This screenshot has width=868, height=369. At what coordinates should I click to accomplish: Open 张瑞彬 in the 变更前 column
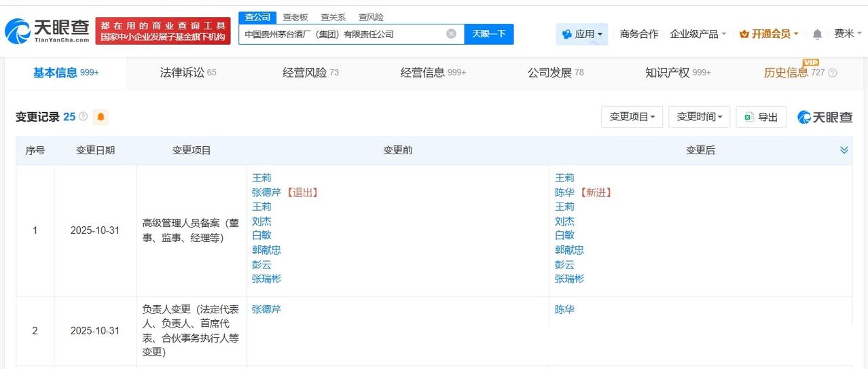266,279
